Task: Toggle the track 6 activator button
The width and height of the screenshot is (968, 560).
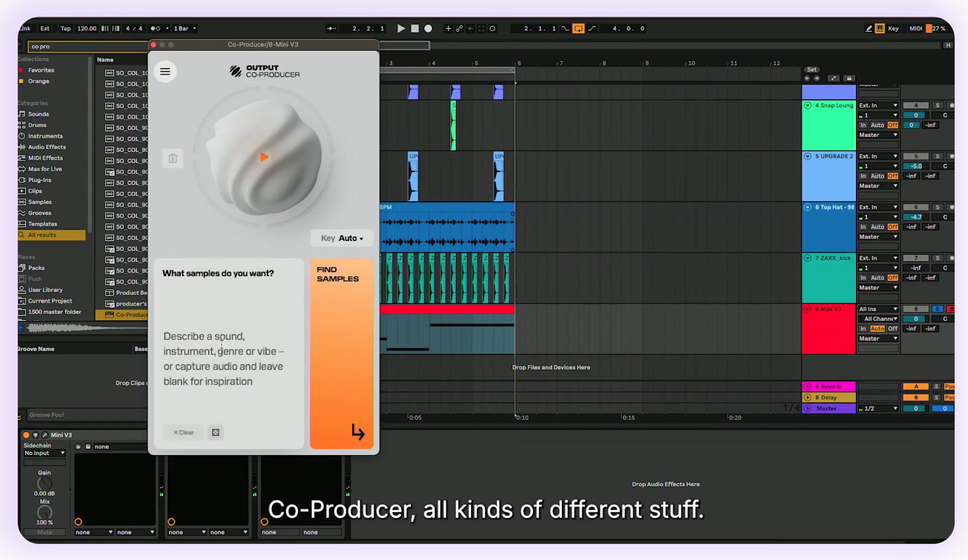Action: [916, 208]
